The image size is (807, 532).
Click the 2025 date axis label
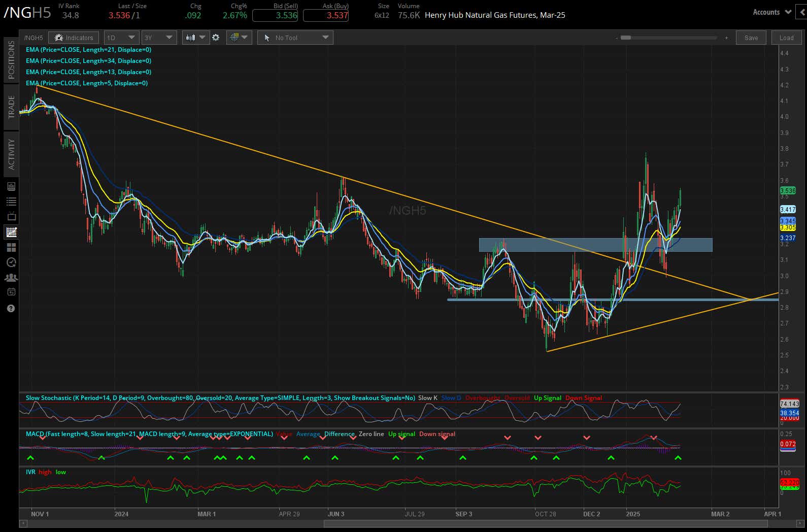[633, 514]
